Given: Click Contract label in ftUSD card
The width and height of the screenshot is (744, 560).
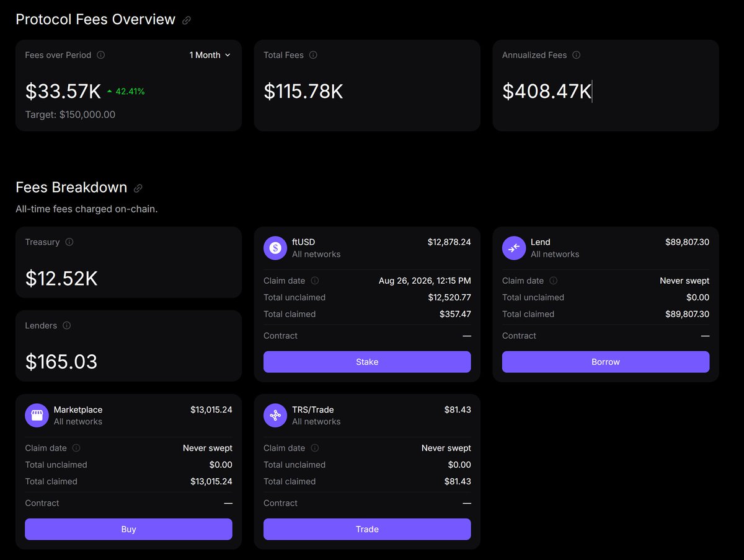Looking at the screenshot, I should point(280,336).
